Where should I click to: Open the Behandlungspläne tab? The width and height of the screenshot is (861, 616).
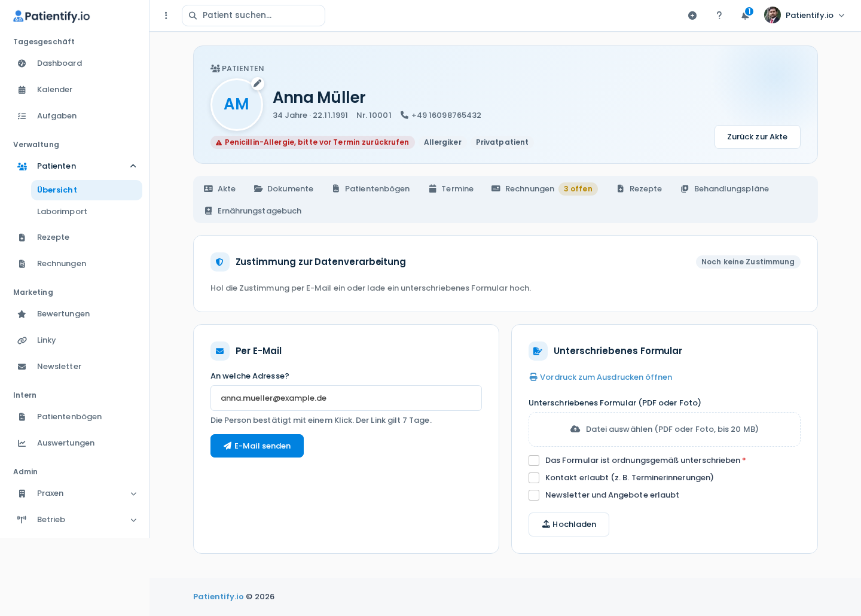725,189
